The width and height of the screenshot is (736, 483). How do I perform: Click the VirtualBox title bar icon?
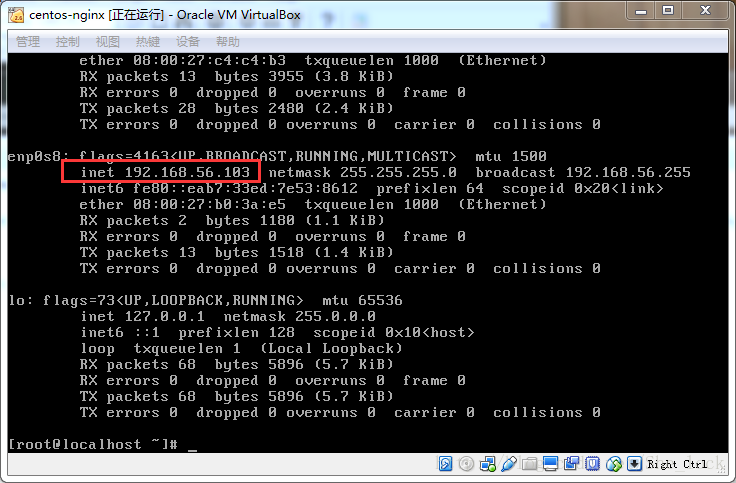coord(16,15)
